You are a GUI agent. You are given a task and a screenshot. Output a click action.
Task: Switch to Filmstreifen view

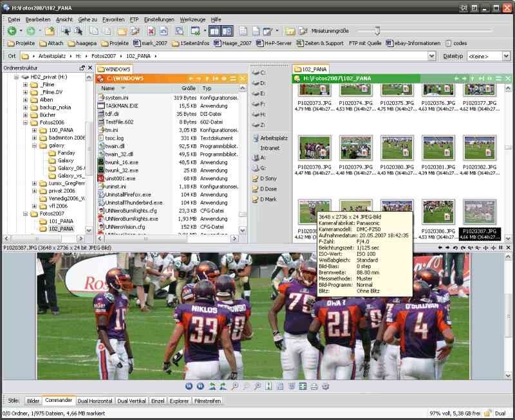coord(207,399)
